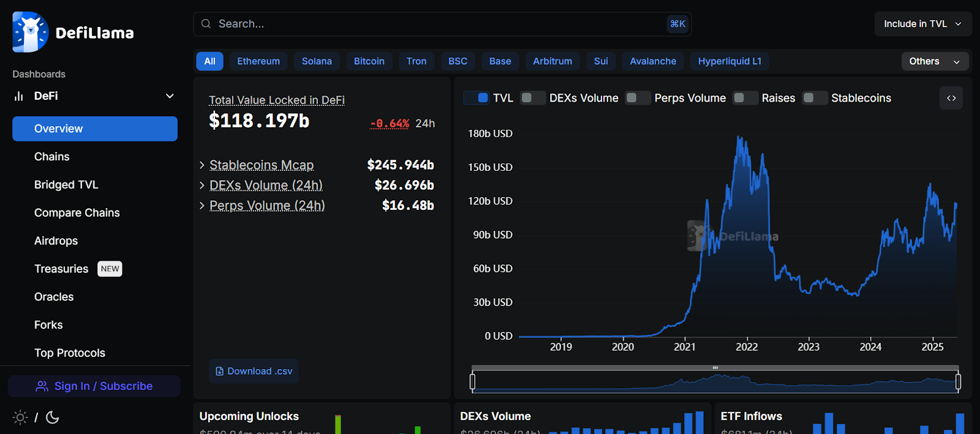
Task: Open the Include in TVL dropdown
Action: coord(923,24)
